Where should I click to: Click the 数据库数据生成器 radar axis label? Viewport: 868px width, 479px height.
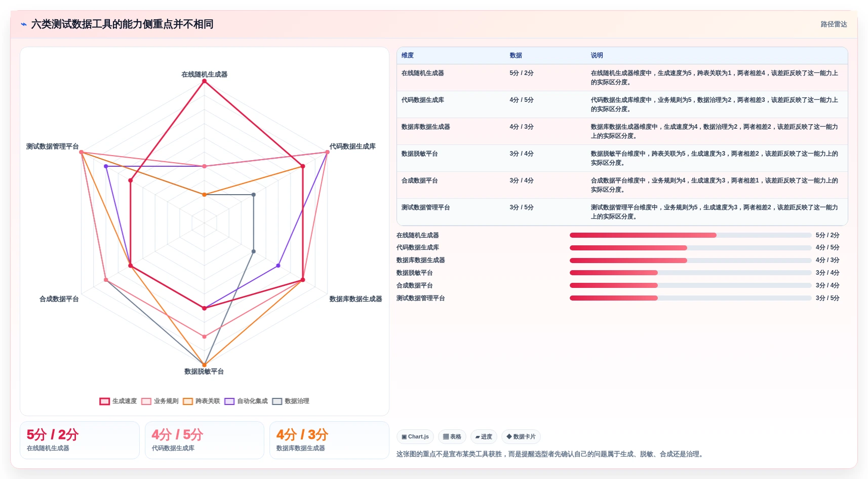[356, 299]
